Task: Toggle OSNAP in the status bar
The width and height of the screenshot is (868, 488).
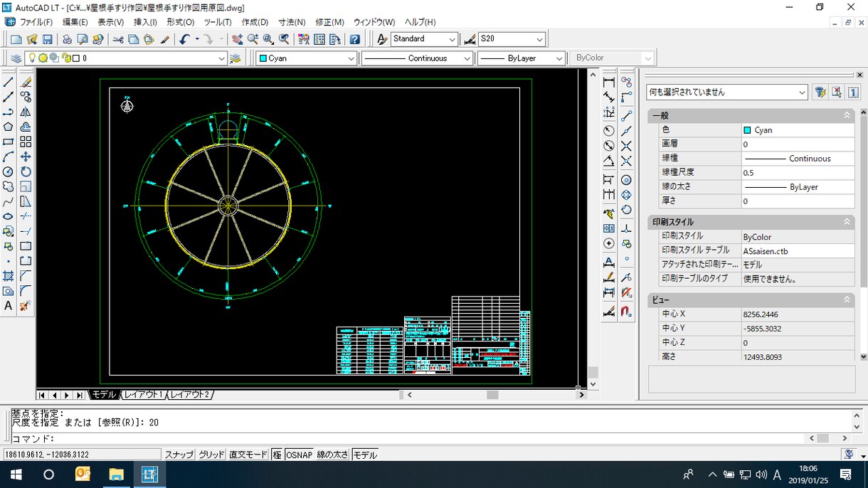Action: tap(299, 455)
